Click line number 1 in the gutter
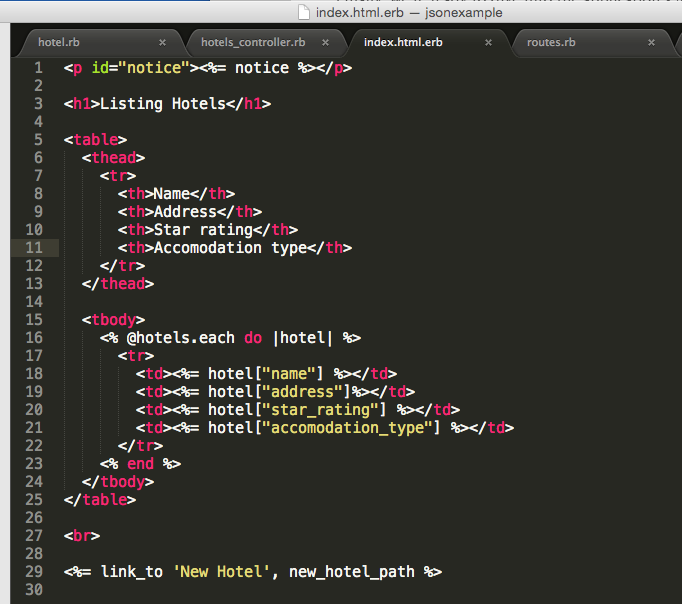Image resolution: width=682 pixels, height=604 pixels. point(39,68)
